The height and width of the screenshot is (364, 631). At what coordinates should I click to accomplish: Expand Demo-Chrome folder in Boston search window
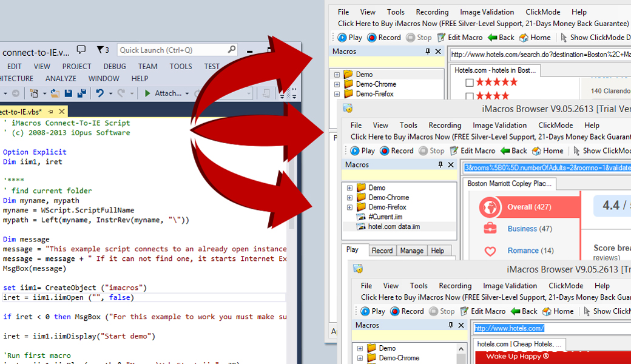click(x=337, y=84)
